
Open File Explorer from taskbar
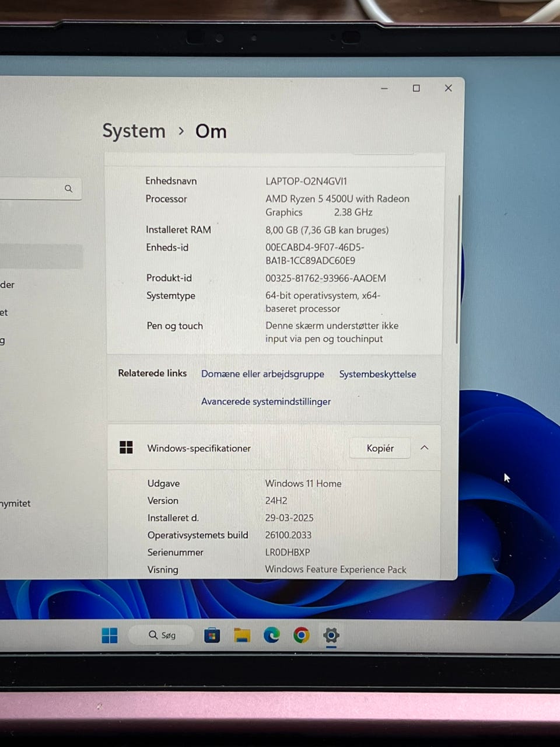pos(242,635)
